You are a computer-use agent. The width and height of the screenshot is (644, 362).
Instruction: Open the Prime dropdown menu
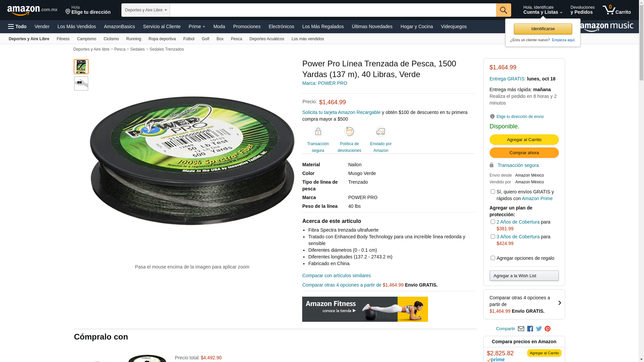pyautogui.click(x=197, y=26)
